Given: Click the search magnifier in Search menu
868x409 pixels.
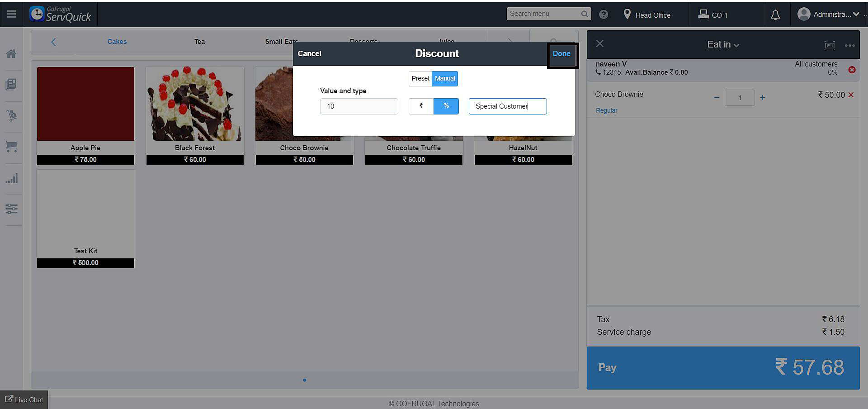Looking at the screenshot, I should click(x=585, y=14).
